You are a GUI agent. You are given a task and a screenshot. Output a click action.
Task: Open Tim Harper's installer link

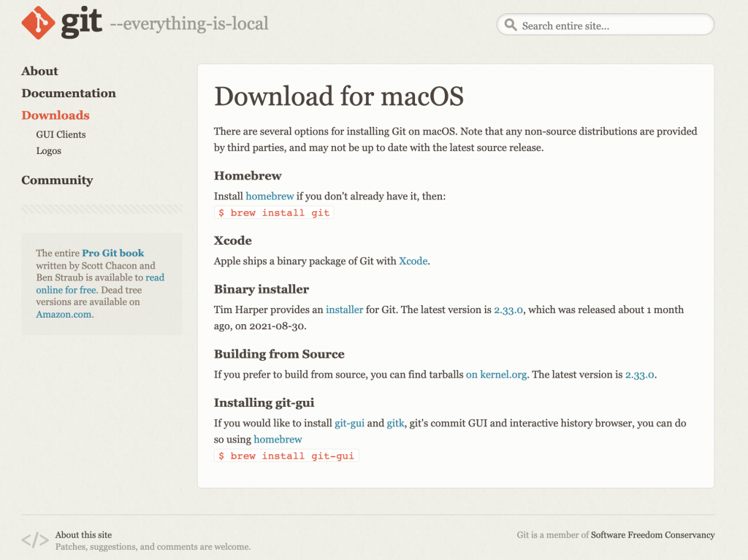point(345,310)
